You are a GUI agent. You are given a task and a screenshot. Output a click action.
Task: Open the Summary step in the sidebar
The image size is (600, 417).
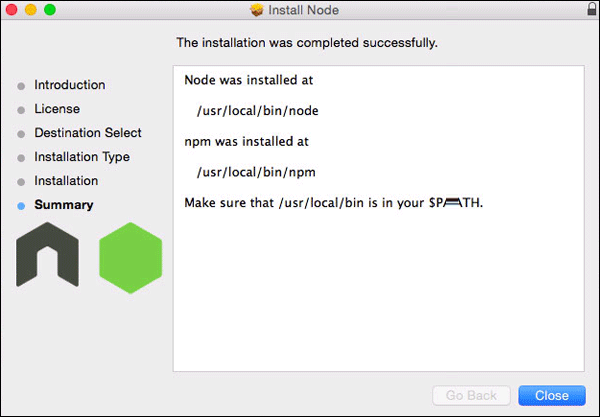click(63, 205)
